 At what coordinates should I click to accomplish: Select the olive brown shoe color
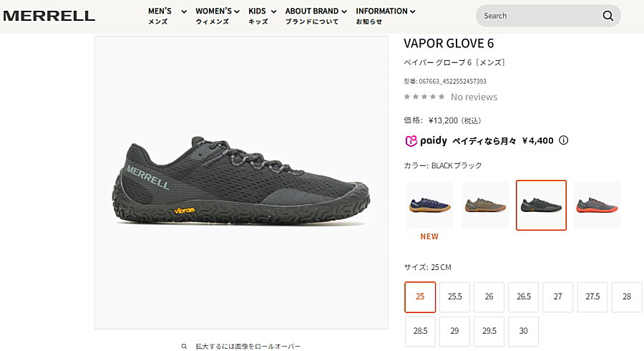point(485,205)
